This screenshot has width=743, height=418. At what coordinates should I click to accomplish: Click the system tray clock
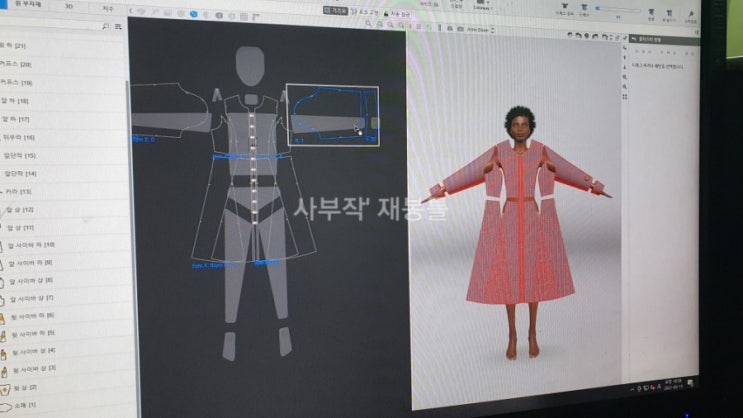click(x=673, y=384)
